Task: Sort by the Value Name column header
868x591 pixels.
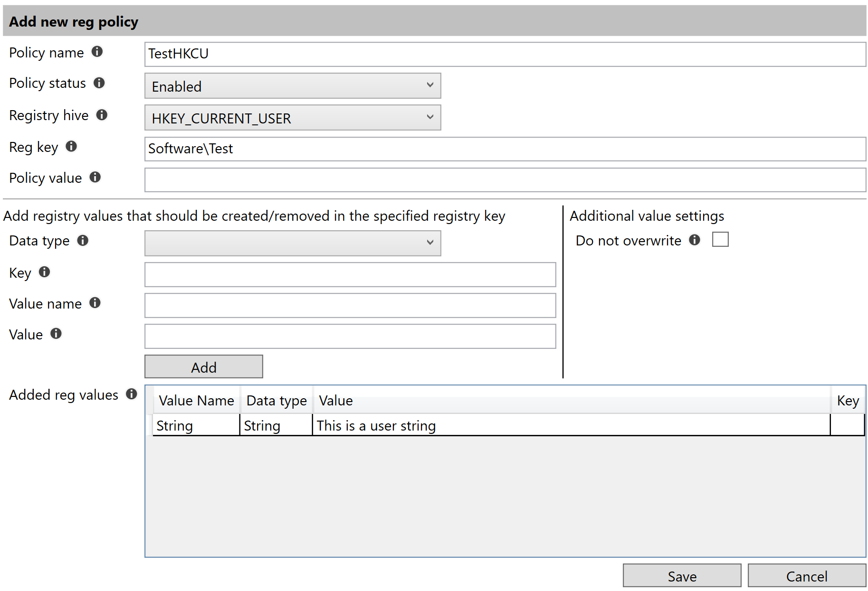Action: [x=196, y=401]
